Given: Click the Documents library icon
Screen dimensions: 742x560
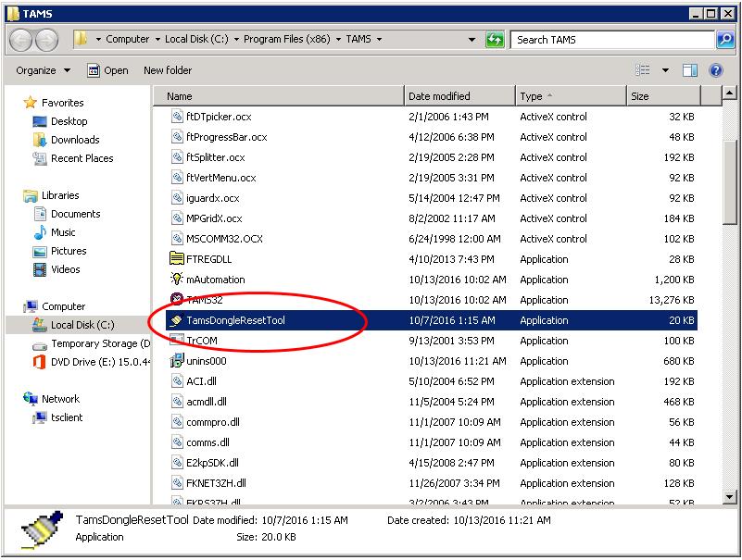Looking at the screenshot, I should point(40,214).
